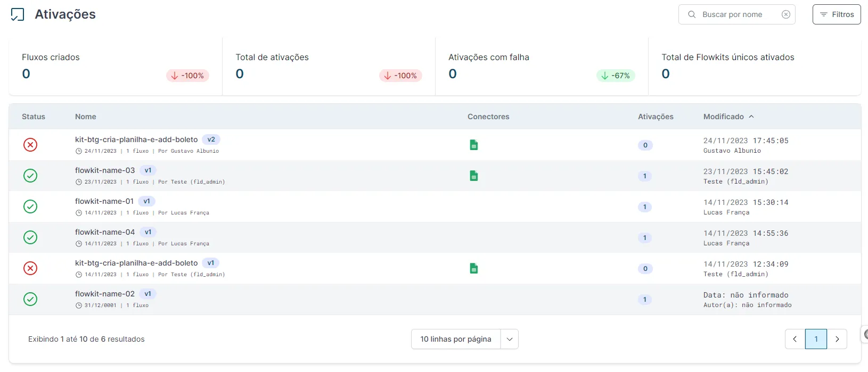
Task: Focus the Buscar por nome search field
Action: 736,14
